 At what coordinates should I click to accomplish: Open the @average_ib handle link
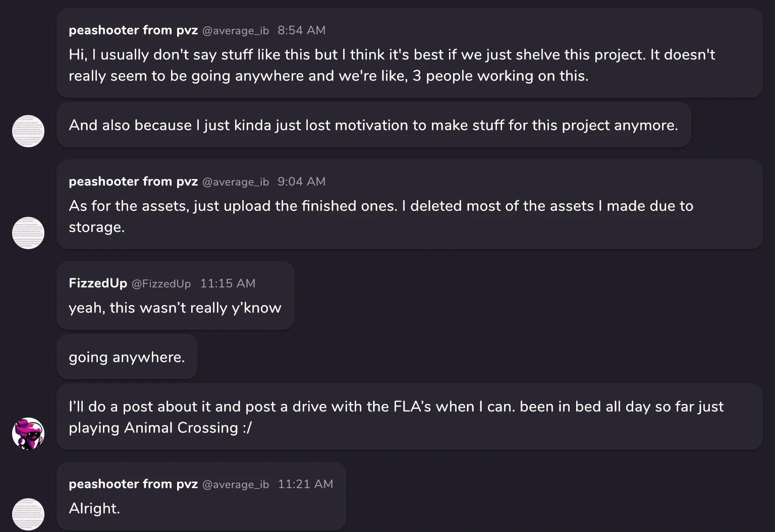click(x=235, y=30)
